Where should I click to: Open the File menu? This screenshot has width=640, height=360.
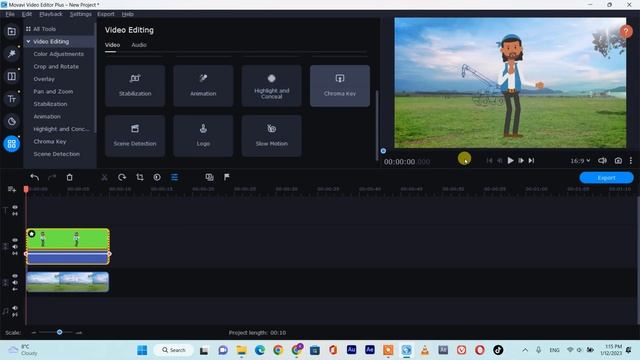[x=10, y=14]
